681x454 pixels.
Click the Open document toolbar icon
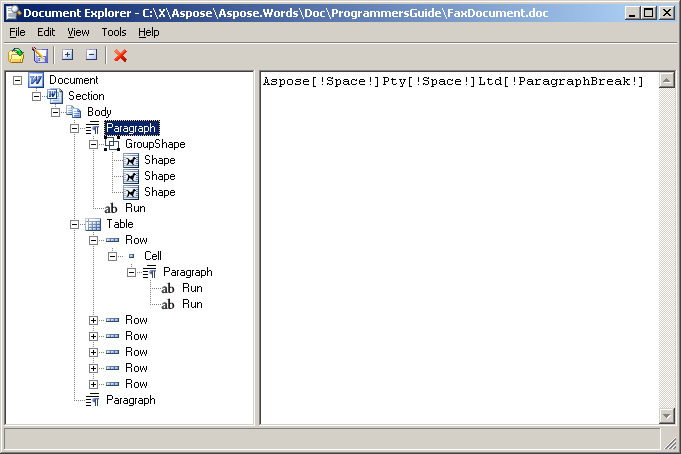click(16, 56)
